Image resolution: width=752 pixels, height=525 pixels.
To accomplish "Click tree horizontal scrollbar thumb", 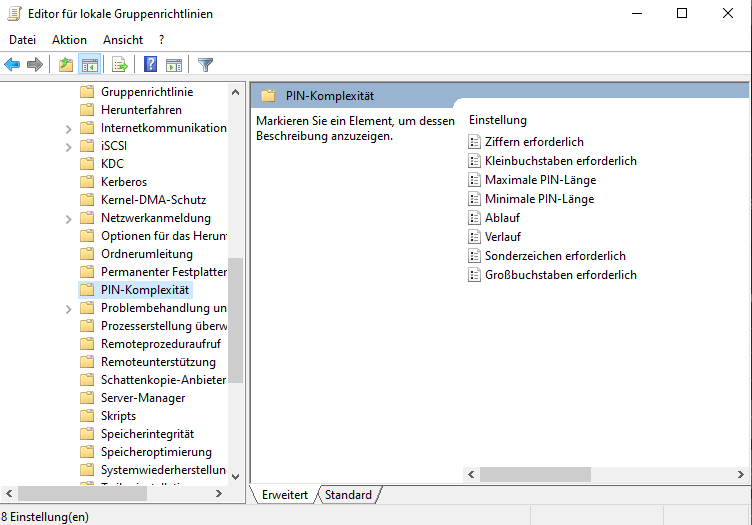I will [82, 493].
